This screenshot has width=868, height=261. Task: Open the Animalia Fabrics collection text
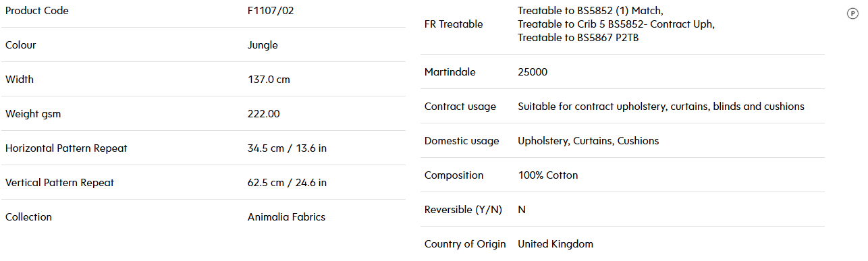(x=286, y=217)
